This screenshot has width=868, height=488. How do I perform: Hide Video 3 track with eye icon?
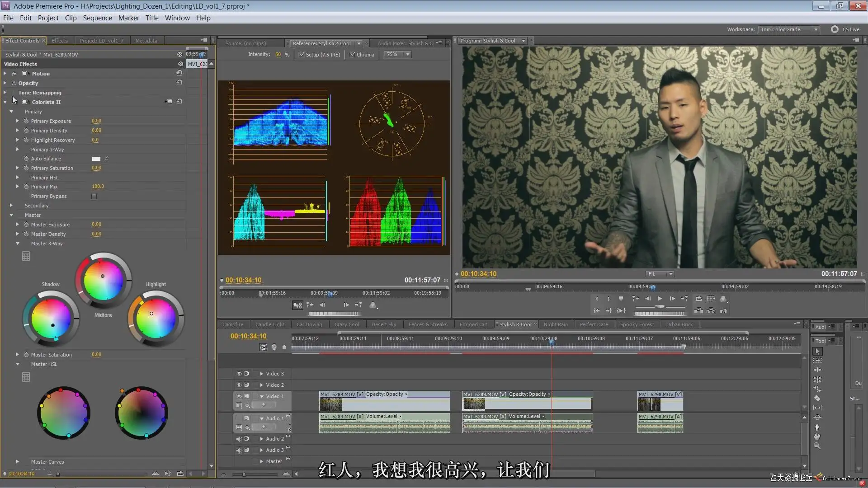[x=239, y=374]
